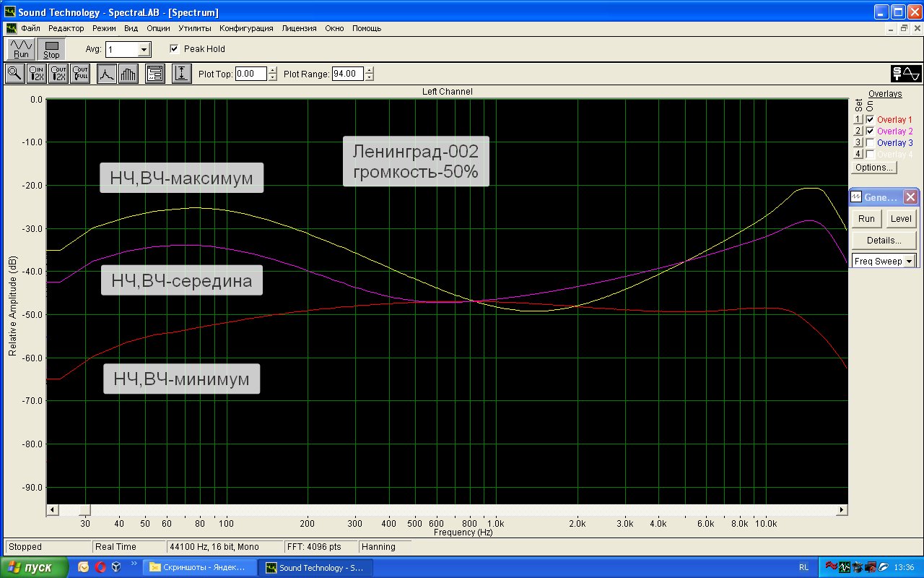This screenshot has width=924, height=578.
Task: Click the RL language indicator on taskbar
Action: pyautogui.click(x=804, y=567)
